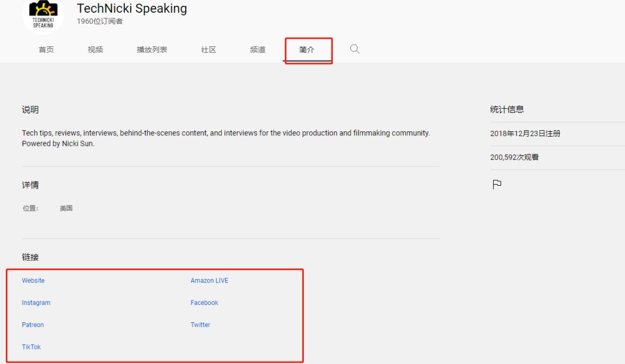
Task: Visit the Patreon link
Action: [32, 325]
